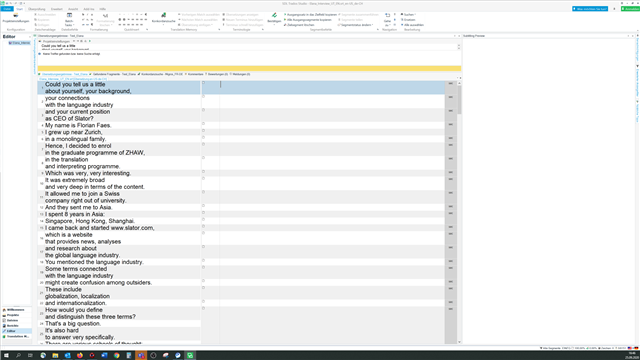Image resolution: width=640 pixels, height=360 pixels.
Task: Click source text 'That's a big question.'
Action: 73,324
